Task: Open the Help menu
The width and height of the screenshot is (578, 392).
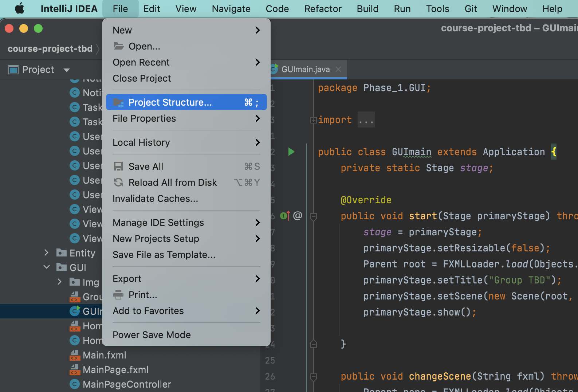Action: click(552, 9)
